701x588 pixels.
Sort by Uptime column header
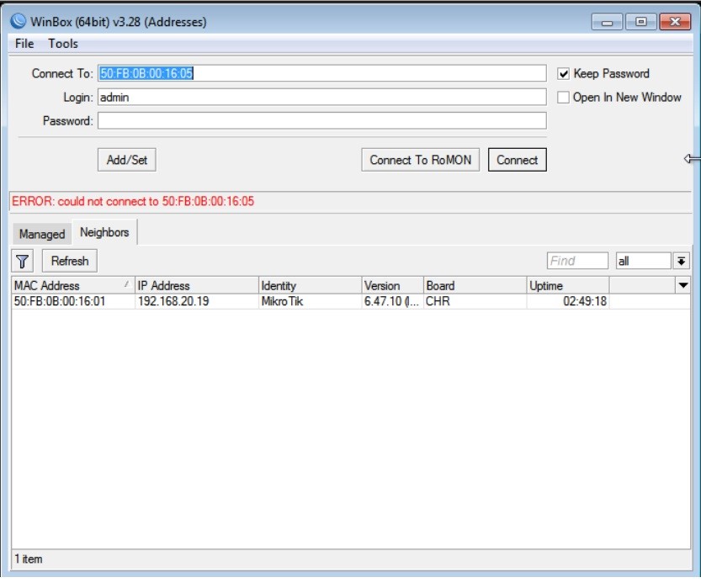(x=568, y=285)
